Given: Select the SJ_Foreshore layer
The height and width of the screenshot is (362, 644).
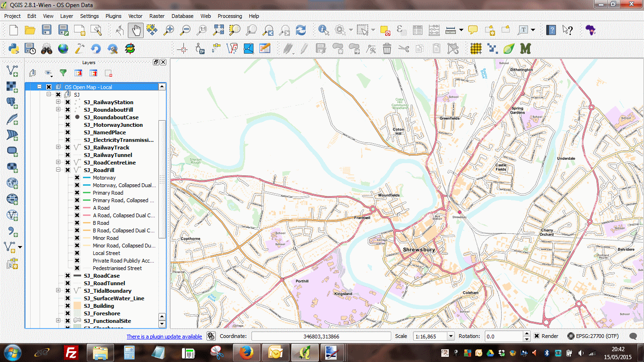Looking at the screenshot, I should [102, 313].
